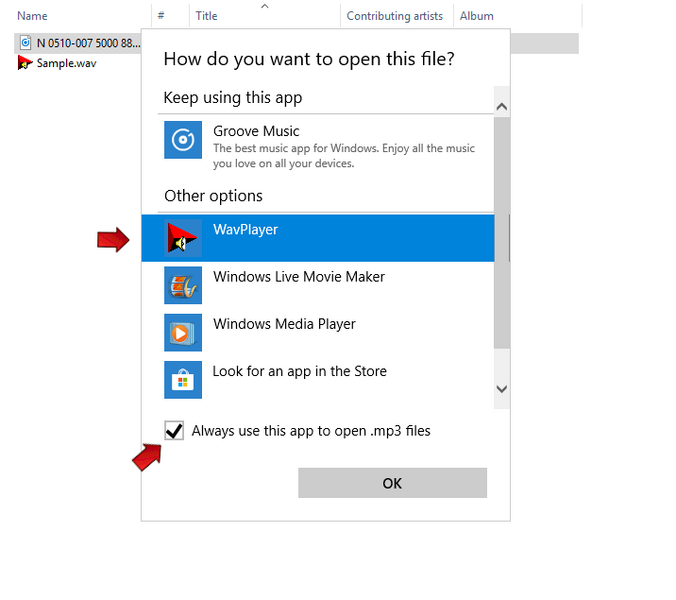
Task: Click the N 0510-007 mp3 file icon
Action: (25, 43)
